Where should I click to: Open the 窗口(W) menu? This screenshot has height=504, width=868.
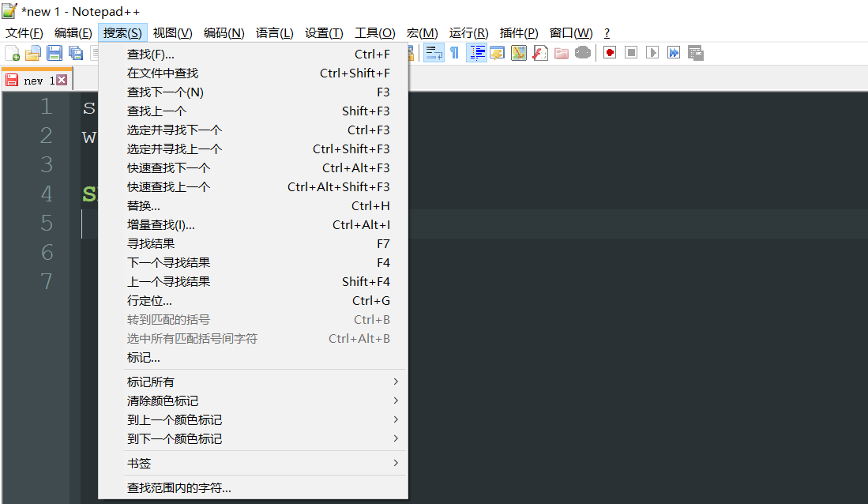point(571,33)
